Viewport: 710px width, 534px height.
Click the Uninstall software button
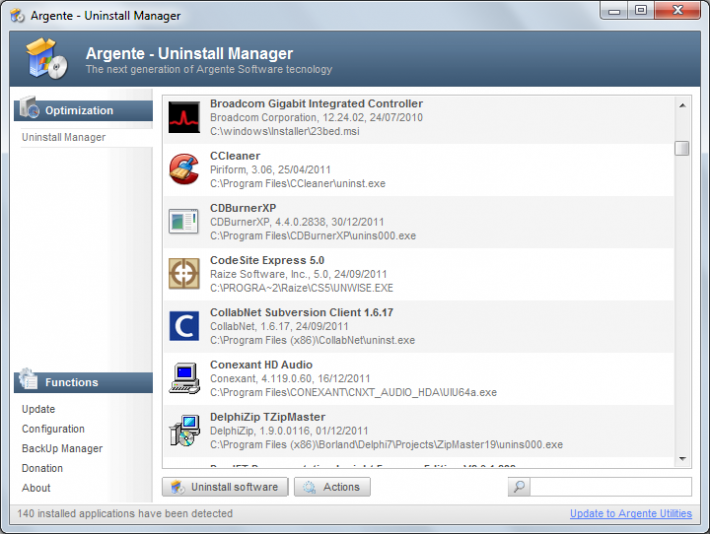pyautogui.click(x=225, y=487)
